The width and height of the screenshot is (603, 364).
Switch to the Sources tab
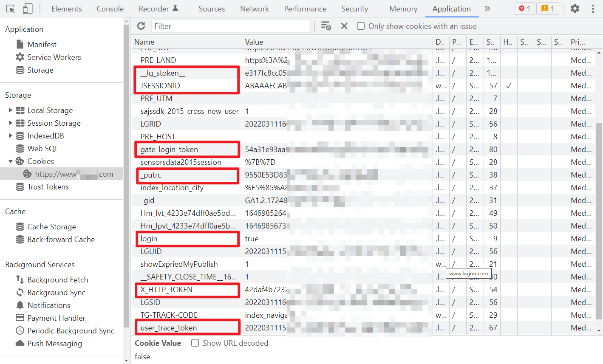pos(212,8)
